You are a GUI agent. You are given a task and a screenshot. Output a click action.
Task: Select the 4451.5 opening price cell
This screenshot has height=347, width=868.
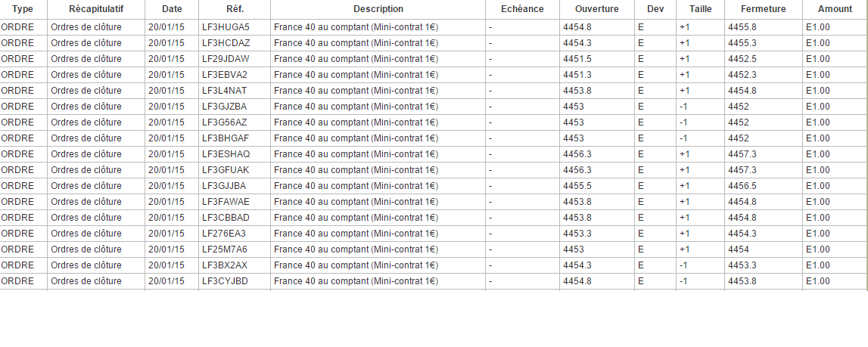[577, 59]
